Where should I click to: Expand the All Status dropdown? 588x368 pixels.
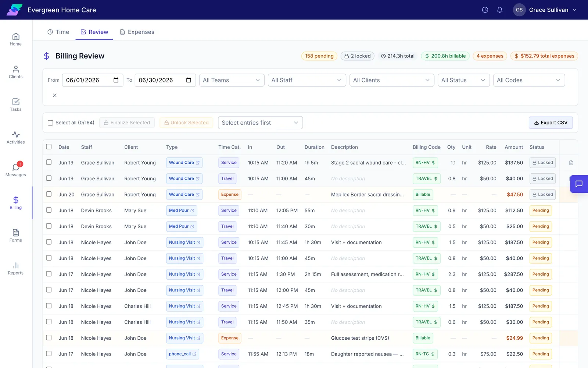(x=463, y=80)
